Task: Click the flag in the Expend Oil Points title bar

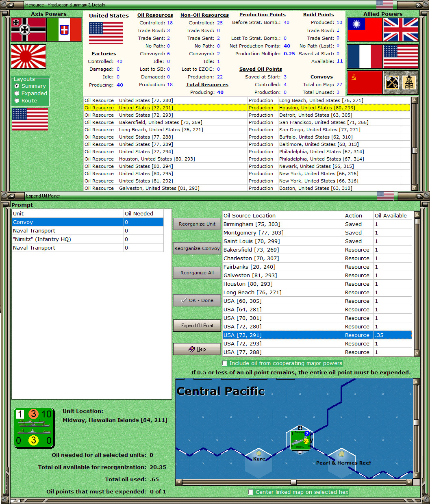Action: pos(385,196)
